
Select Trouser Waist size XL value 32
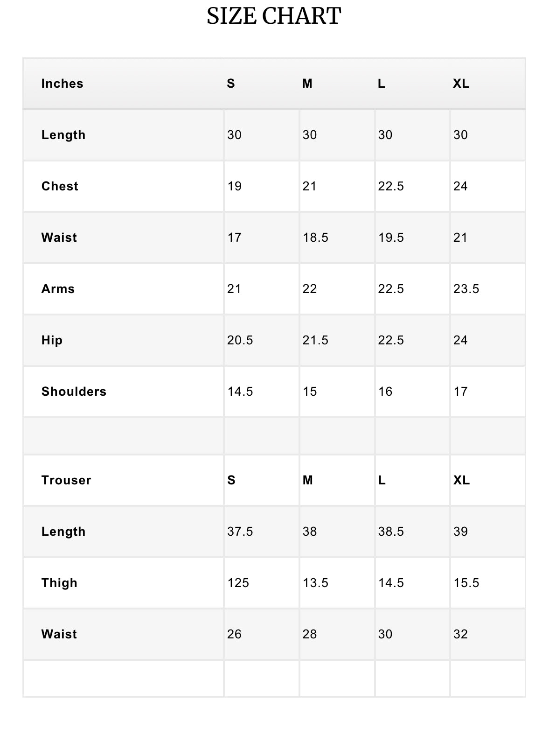pyautogui.click(x=460, y=634)
